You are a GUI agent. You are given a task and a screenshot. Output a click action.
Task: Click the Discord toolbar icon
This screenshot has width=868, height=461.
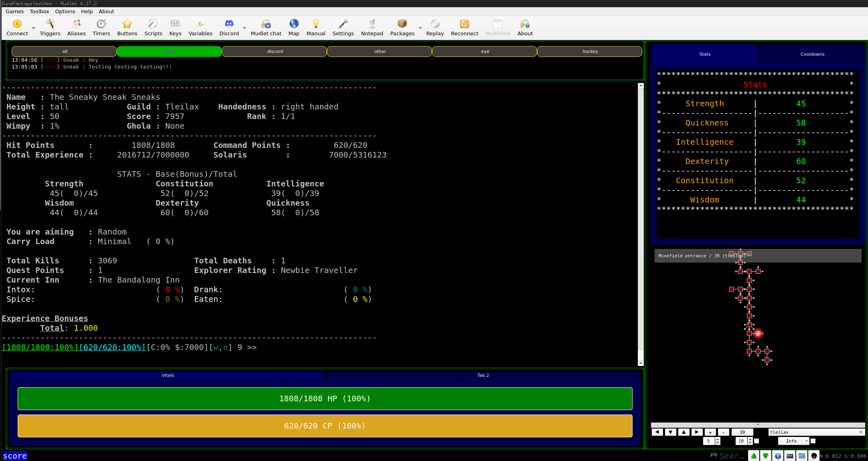click(229, 28)
